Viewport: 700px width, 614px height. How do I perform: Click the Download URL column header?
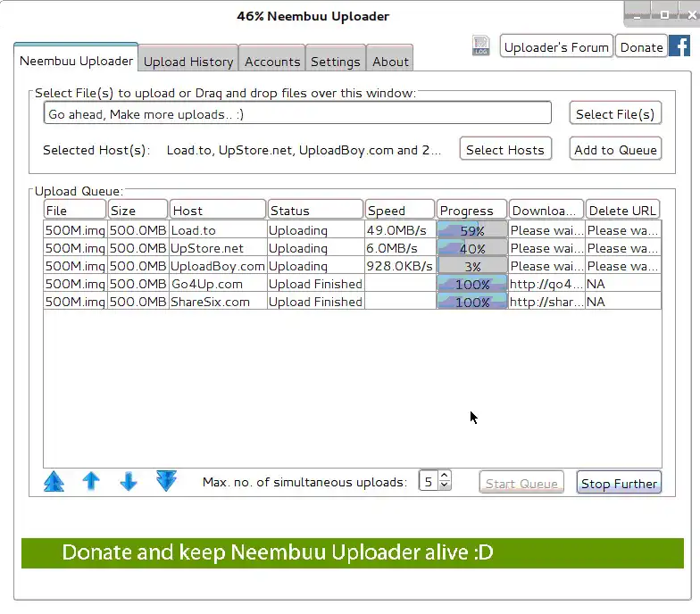(546, 211)
